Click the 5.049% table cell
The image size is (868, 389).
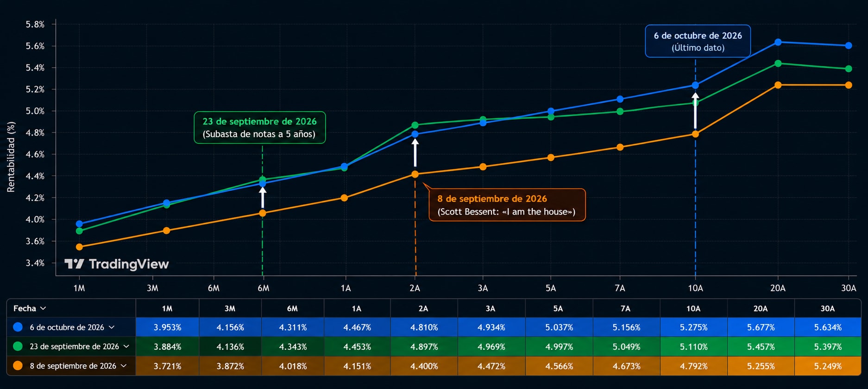coord(626,346)
